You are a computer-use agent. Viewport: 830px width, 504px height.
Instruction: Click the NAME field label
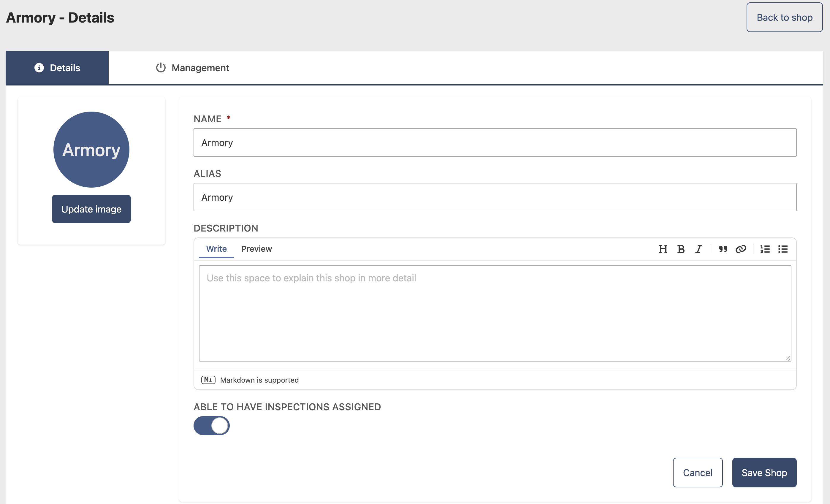208,119
